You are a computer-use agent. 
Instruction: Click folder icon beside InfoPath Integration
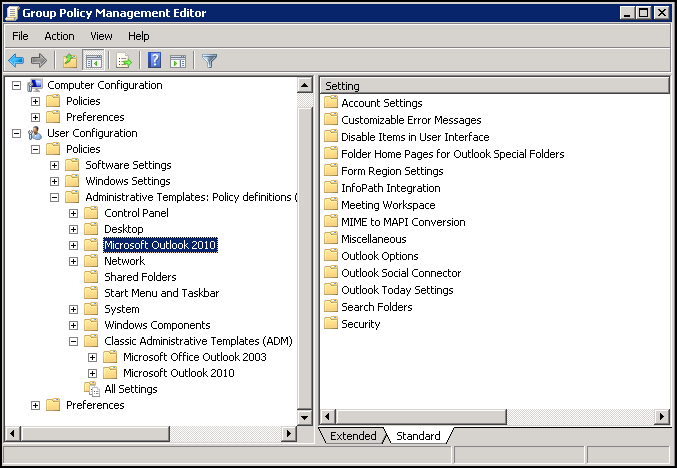click(x=331, y=188)
